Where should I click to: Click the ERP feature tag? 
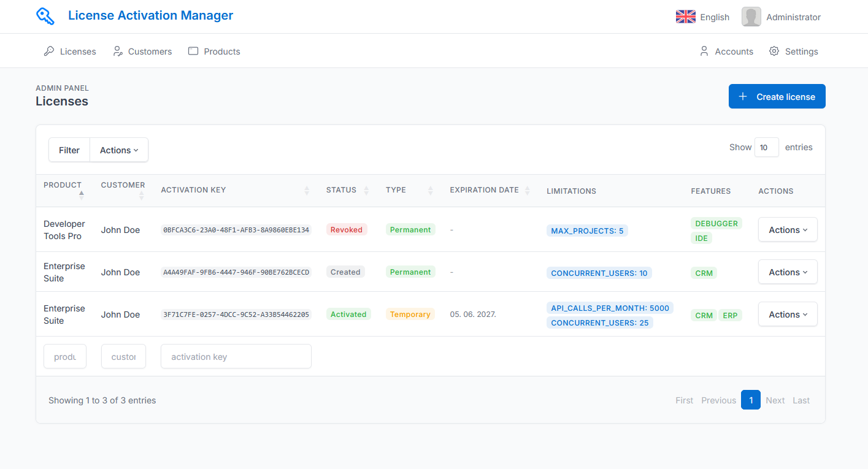click(x=730, y=316)
